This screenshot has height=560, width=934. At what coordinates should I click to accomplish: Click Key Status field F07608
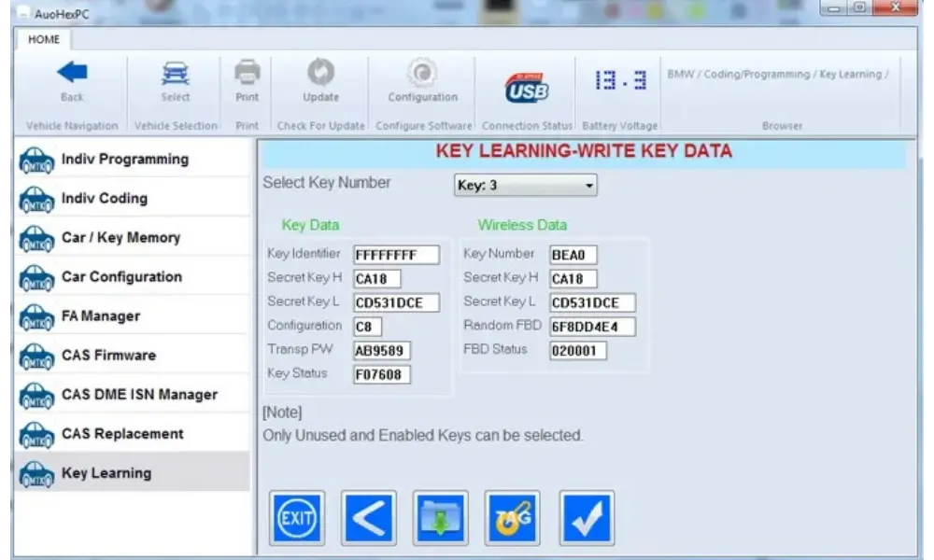pos(381,374)
